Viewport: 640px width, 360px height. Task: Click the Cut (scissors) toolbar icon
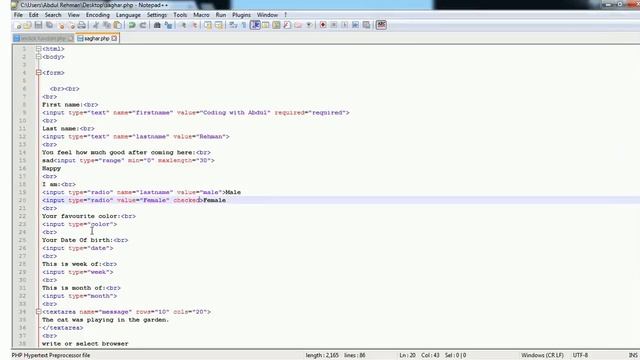(x=96, y=25)
